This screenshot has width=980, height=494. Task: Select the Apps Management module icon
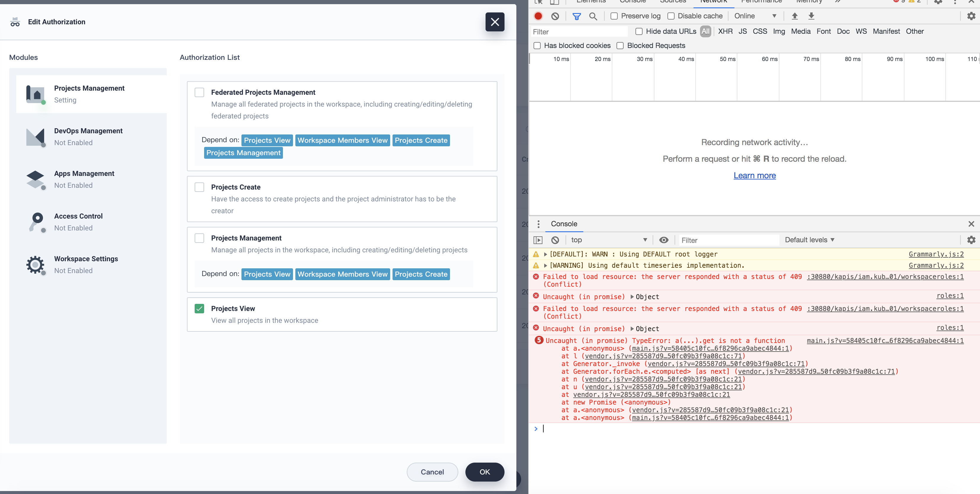[36, 179]
